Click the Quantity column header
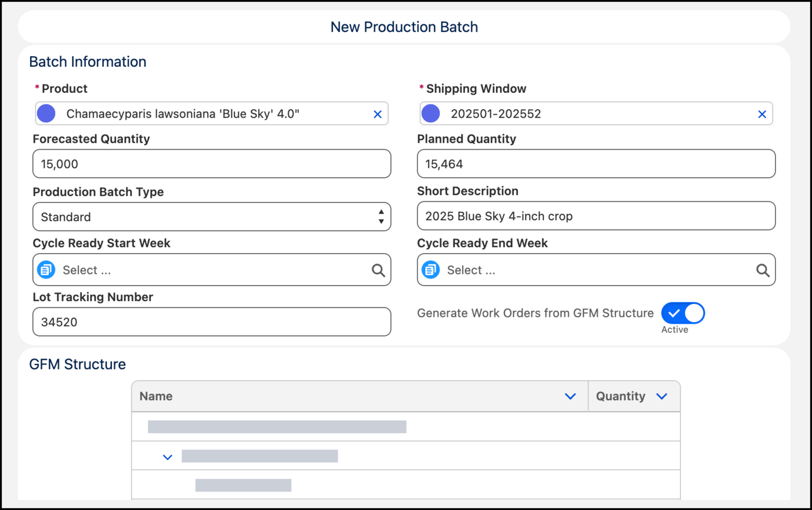812x510 pixels. point(634,396)
